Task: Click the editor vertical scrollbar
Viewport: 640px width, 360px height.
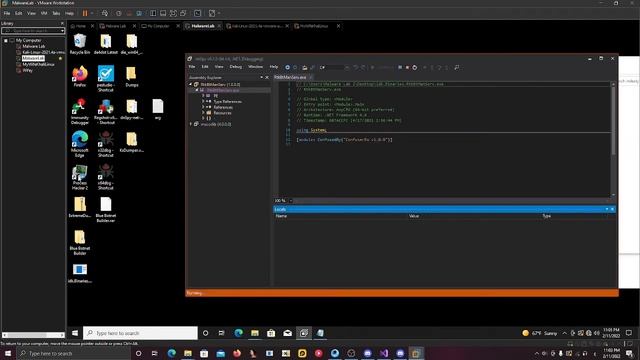Action: [x=613, y=139]
